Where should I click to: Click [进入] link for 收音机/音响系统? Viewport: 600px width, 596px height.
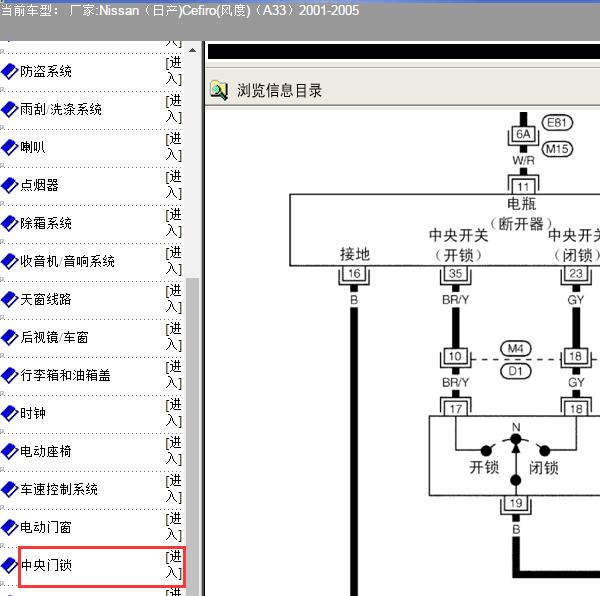pos(174,261)
